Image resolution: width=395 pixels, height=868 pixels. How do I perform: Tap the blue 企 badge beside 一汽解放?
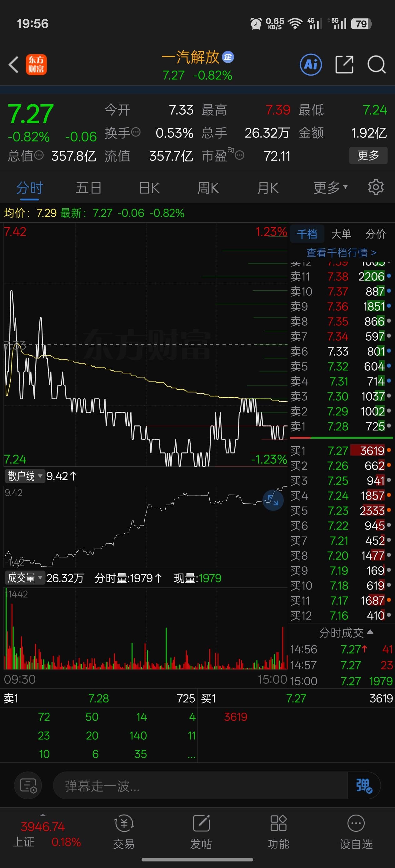[228, 57]
